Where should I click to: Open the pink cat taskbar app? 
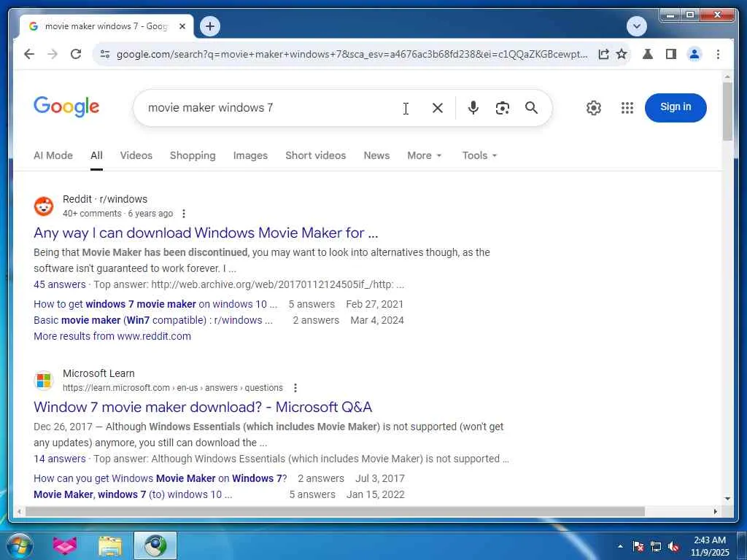65,545
